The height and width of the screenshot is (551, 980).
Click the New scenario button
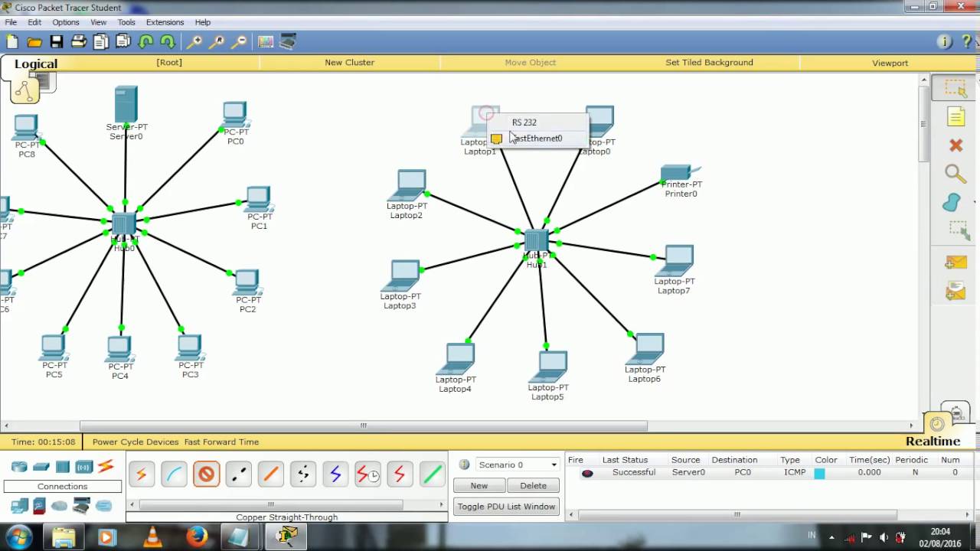point(479,486)
